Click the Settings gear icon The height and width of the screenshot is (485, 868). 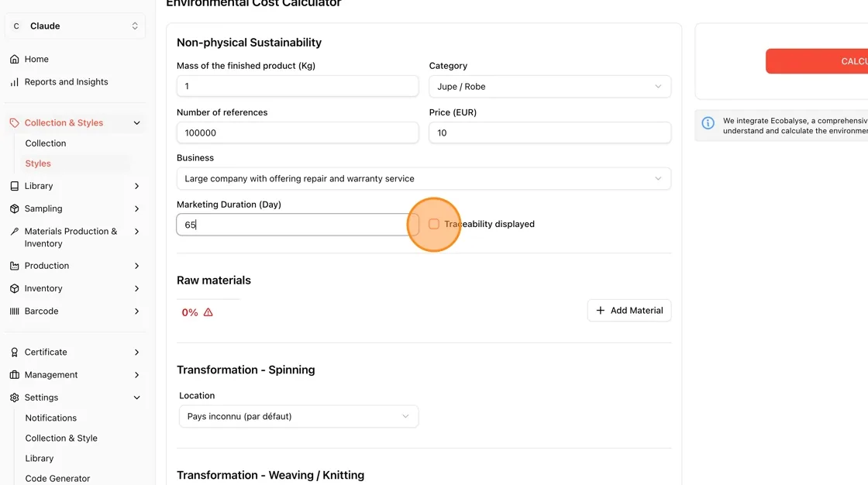[15, 397]
